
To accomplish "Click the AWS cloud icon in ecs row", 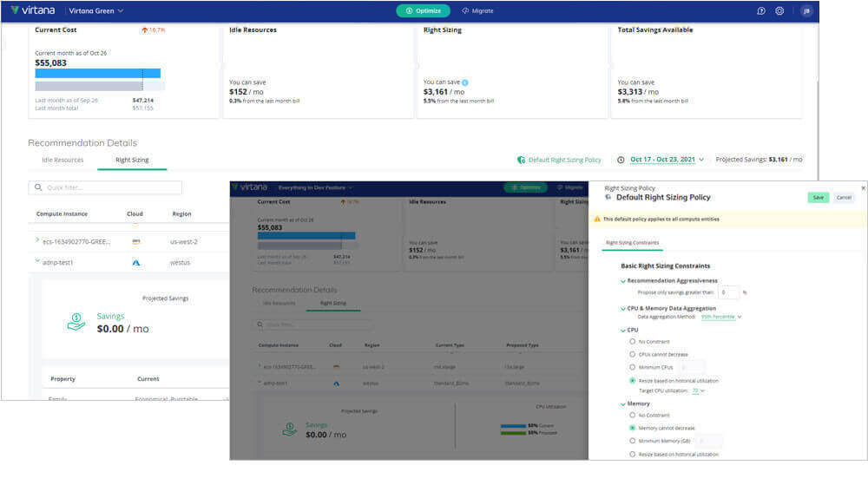I will pos(136,242).
